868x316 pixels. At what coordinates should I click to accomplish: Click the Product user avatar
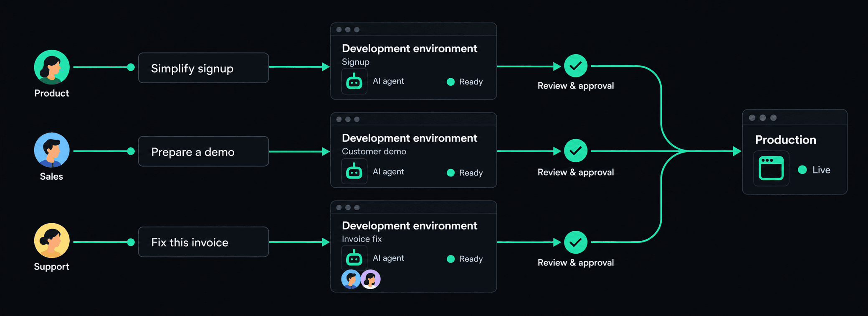coord(52,67)
